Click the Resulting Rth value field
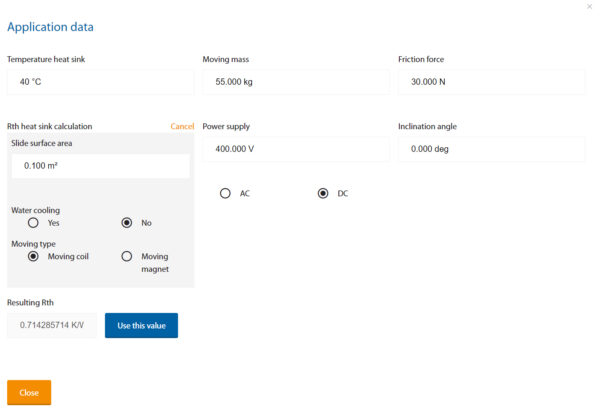 (52, 325)
